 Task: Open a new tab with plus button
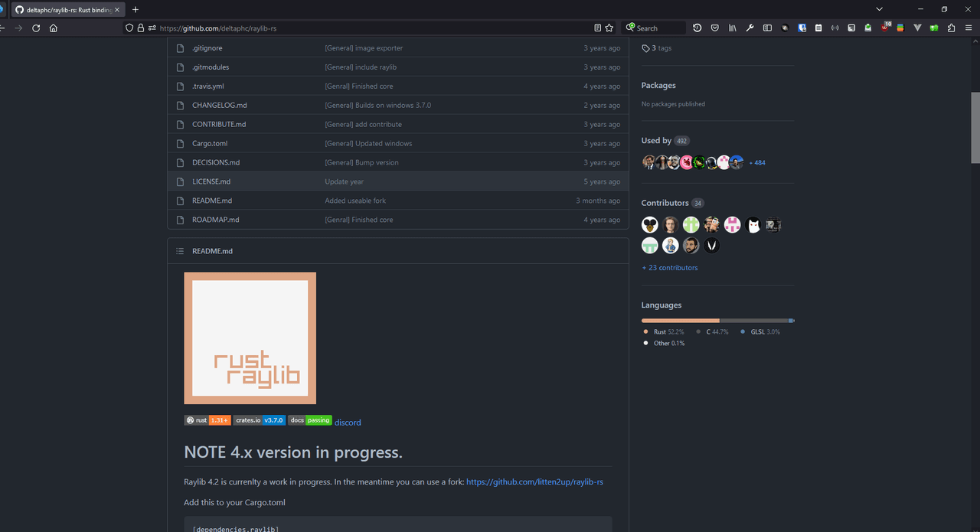[x=136, y=9]
